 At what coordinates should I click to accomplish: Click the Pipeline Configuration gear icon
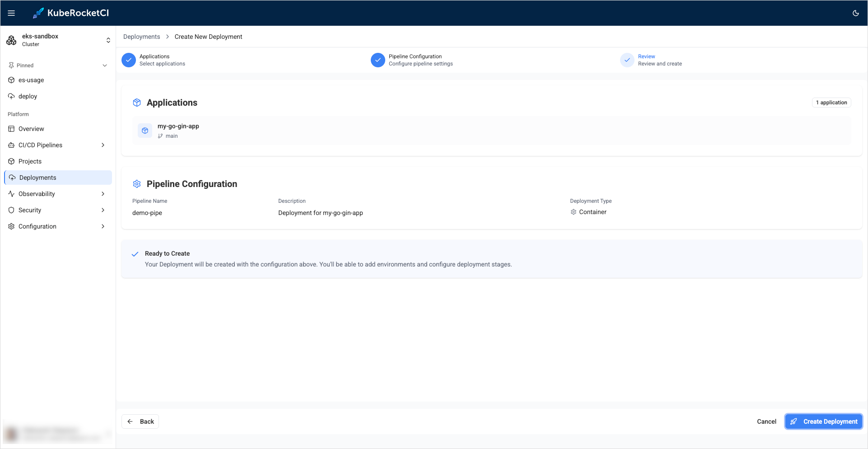[x=137, y=184]
